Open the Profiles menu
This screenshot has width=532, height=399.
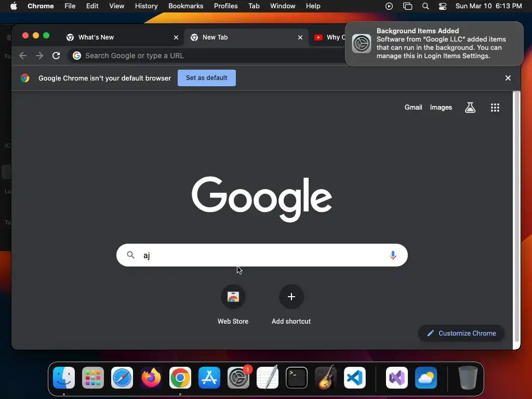(x=226, y=6)
